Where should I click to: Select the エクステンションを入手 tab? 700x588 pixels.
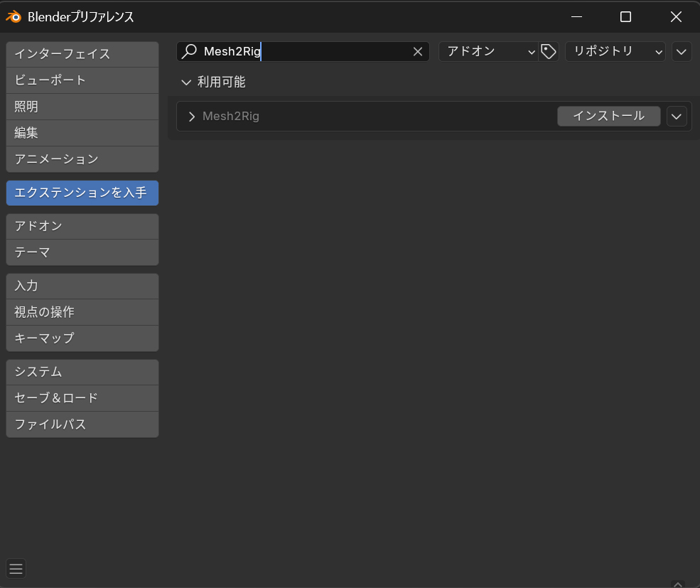pyautogui.click(x=82, y=193)
